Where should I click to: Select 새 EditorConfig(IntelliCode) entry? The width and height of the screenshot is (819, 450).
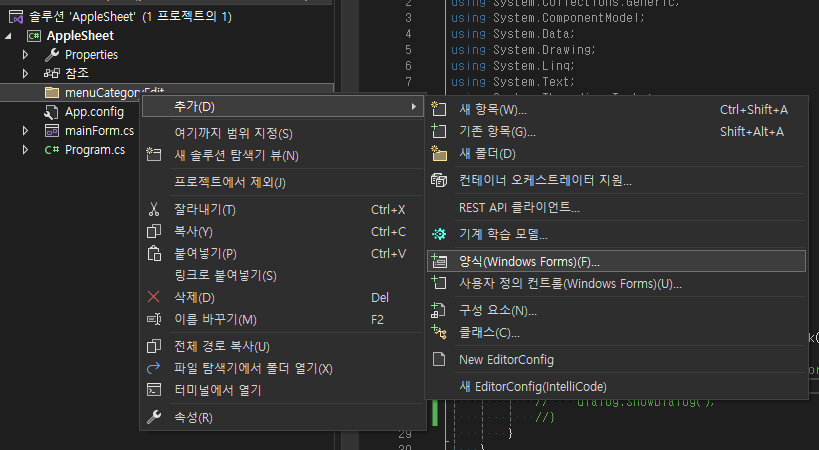pyautogui.click(x=616, y=386)
